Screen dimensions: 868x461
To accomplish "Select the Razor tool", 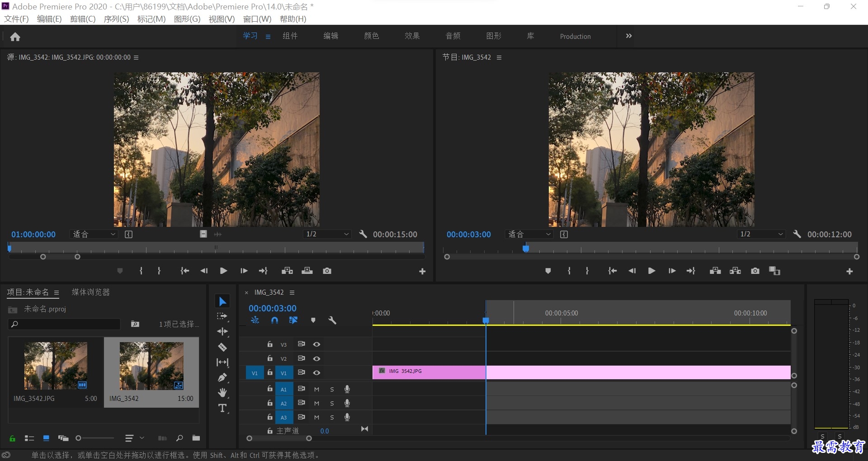I will coord(222,347).
